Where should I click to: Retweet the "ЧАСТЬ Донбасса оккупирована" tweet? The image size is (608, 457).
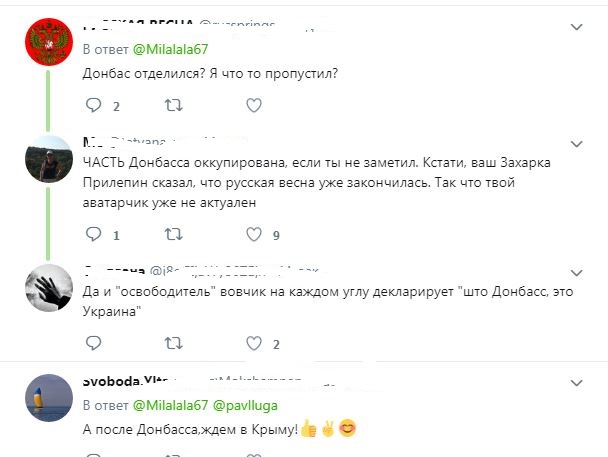(172, 235)
